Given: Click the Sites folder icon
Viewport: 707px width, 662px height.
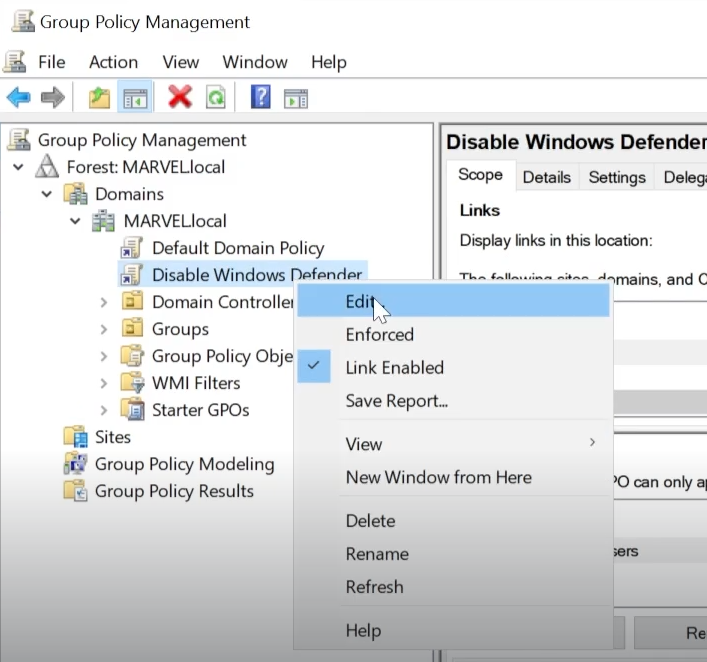Looking at the screenshot, I should pyautogui.click(x=76, y=437).
